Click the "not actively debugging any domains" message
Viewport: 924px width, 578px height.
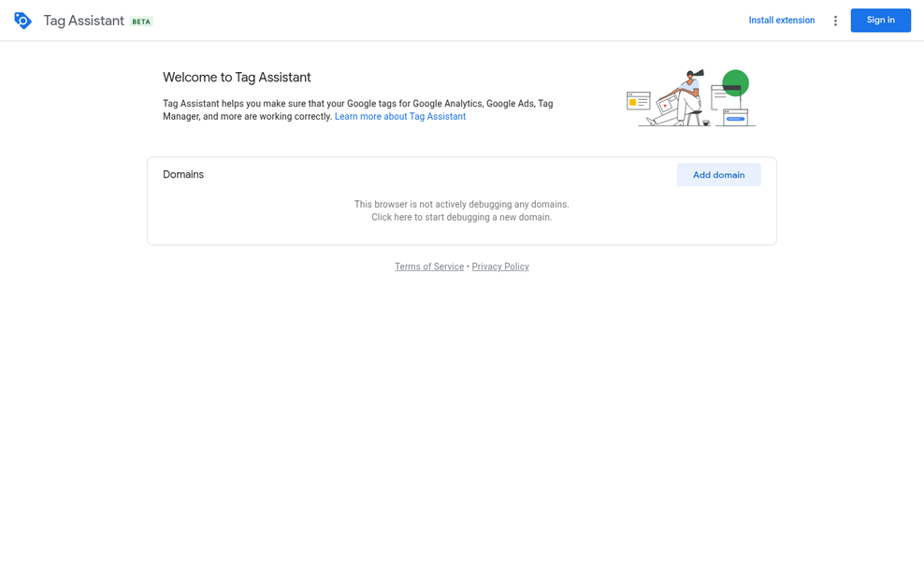(461, 205)
